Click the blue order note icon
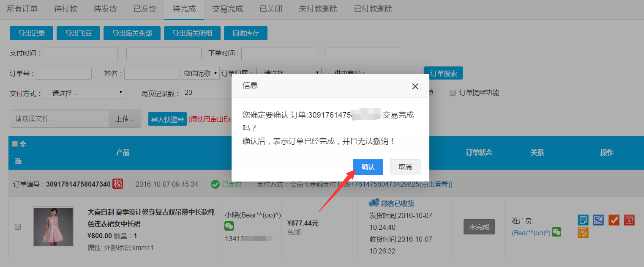 pyautogui.click(x=583, y=220)
